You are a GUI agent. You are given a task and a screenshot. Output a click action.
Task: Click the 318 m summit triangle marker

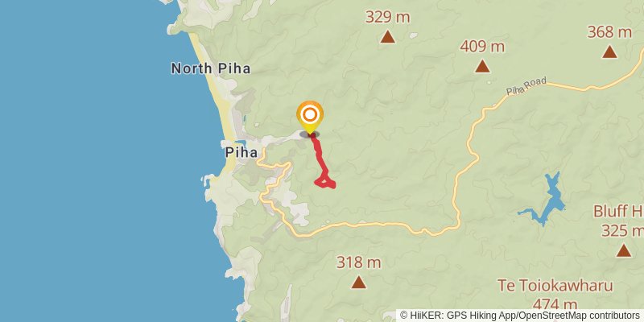[x=358, y=283]
